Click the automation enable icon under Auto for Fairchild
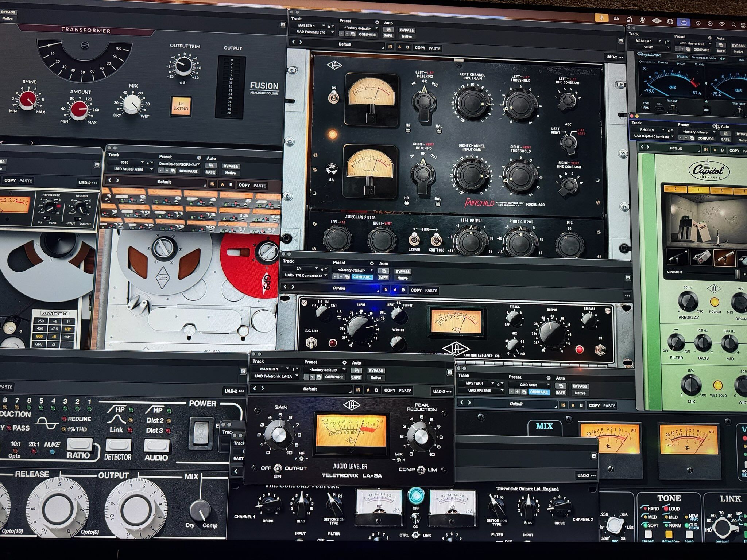 pyautogui.click(x=388, y=30)
